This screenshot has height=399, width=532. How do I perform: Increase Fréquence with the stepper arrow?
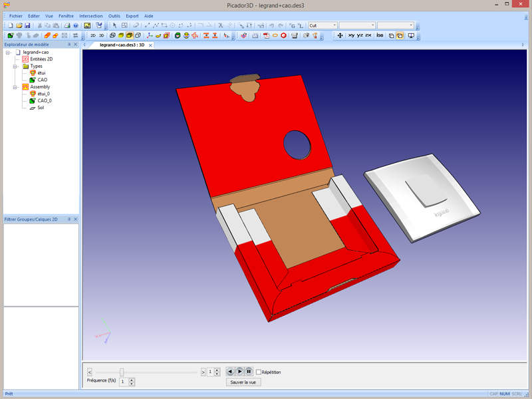(132, 380)
